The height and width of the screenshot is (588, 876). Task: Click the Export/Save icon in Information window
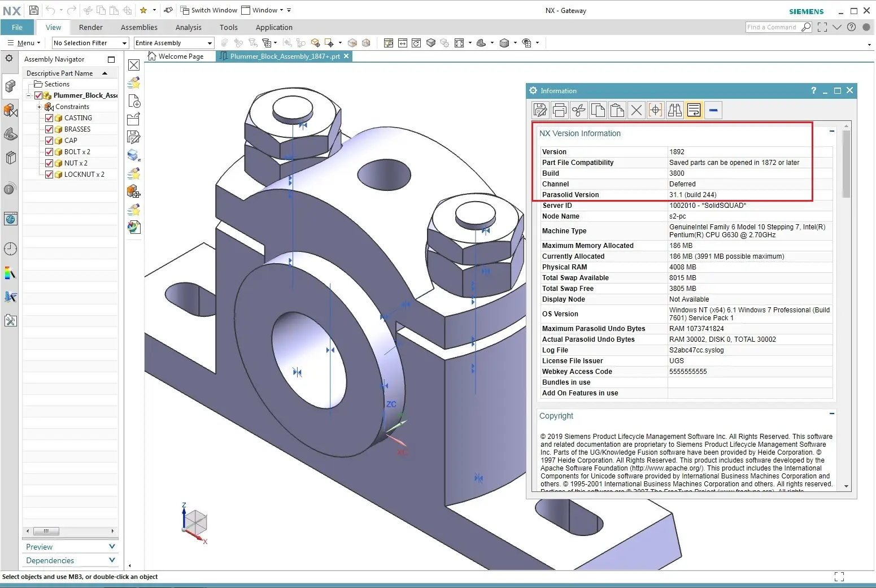[539, 110]
